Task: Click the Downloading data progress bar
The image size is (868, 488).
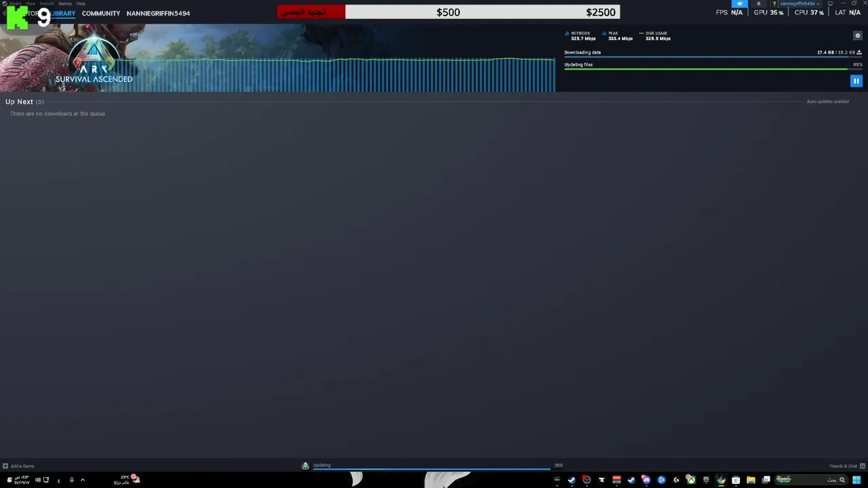Action: [x=713, y=57]
